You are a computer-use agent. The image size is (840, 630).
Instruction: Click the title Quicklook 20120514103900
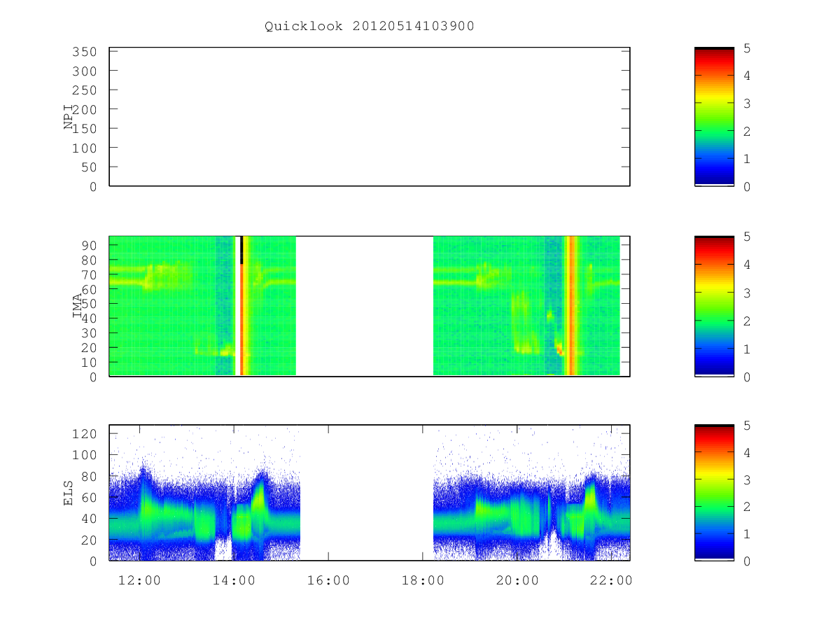click(370, 27)
